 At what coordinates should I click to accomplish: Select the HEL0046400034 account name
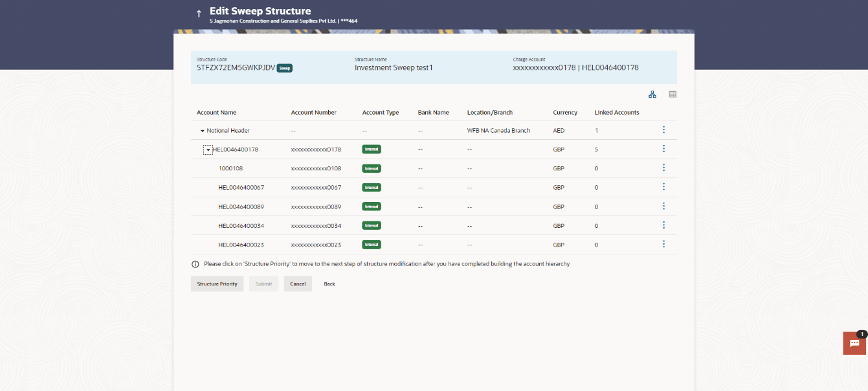point(241,226)
